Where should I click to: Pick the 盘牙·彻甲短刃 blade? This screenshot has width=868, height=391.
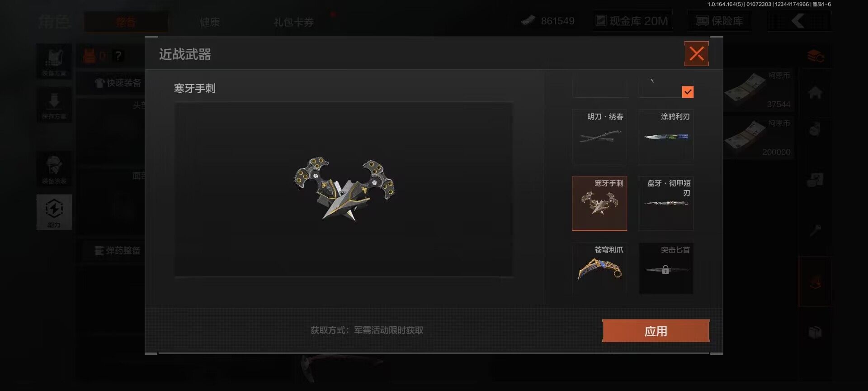pyautogui.click(x=666, y=203)
